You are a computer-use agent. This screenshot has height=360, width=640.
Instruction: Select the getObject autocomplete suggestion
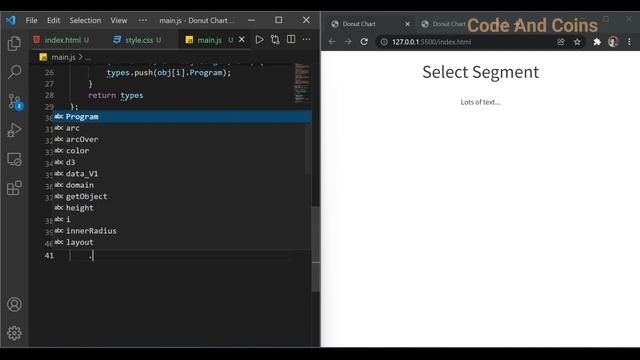coord(182,197)
